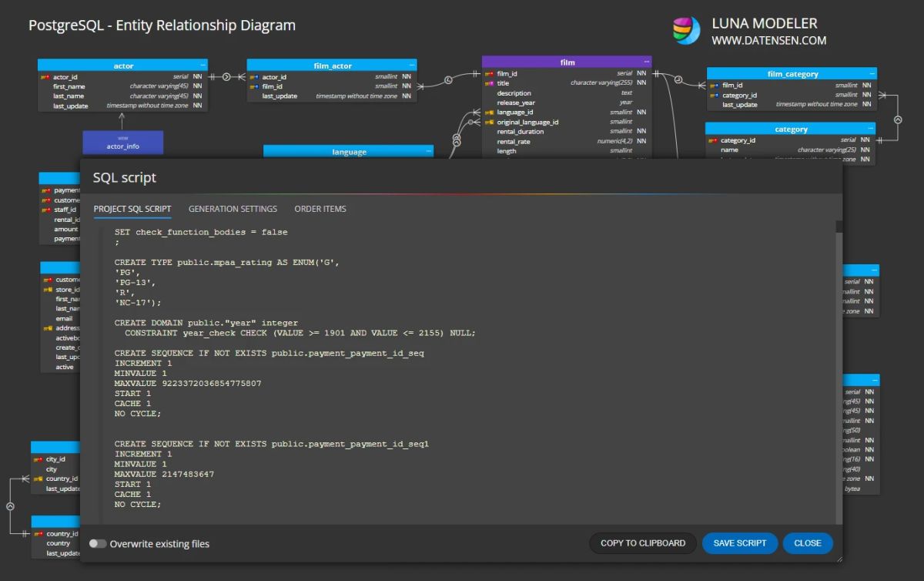Click the key icon beside category_id in film_category table
Viewport: 924px width, 581px height.
pos(714,96)
